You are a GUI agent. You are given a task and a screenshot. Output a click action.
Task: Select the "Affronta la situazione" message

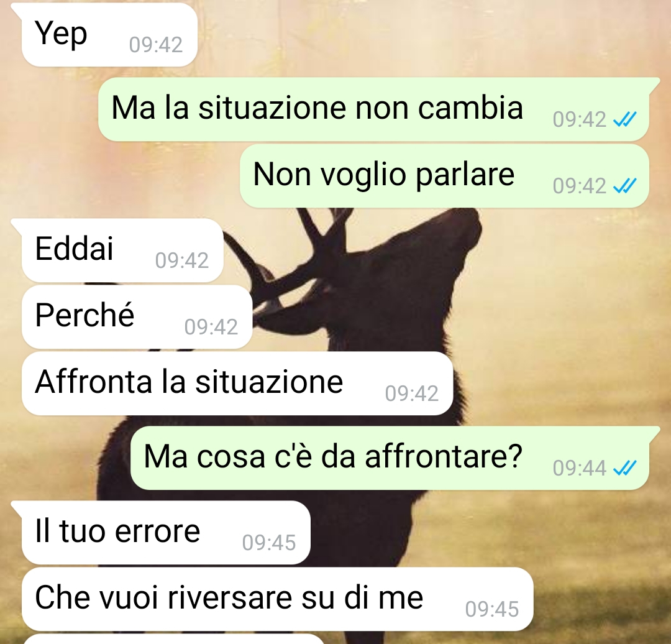[237, 384]
